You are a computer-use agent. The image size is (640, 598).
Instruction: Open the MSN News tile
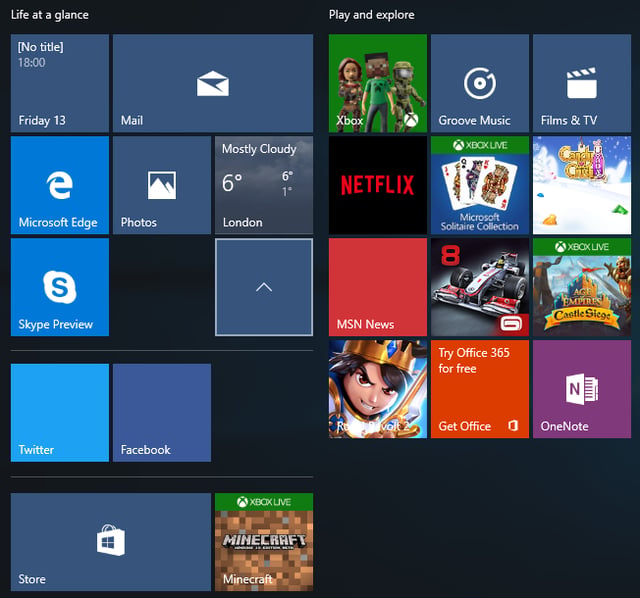(378, 287)
